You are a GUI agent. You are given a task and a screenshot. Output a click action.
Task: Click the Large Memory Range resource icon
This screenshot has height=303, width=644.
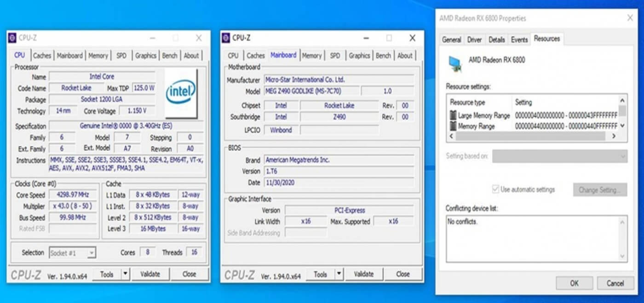tap(453, 116)
